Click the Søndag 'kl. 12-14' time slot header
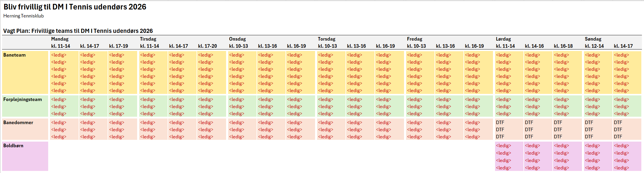 point(594,46)
